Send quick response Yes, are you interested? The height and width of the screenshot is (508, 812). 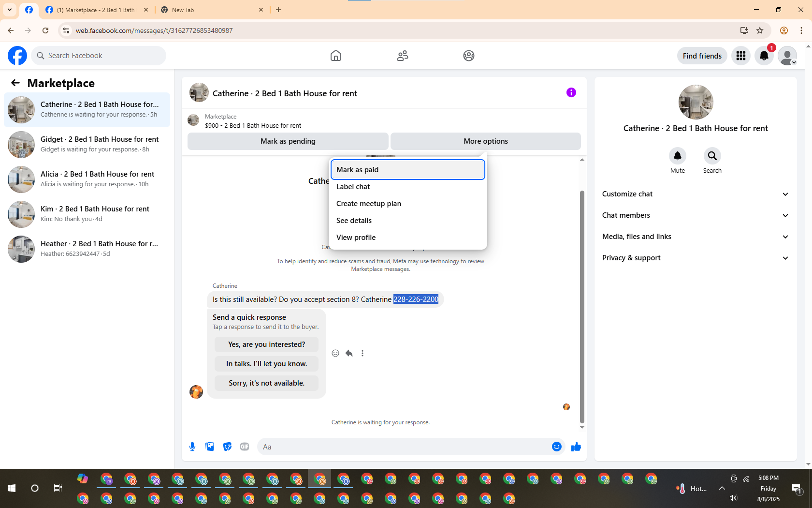(x=267, y=344)
